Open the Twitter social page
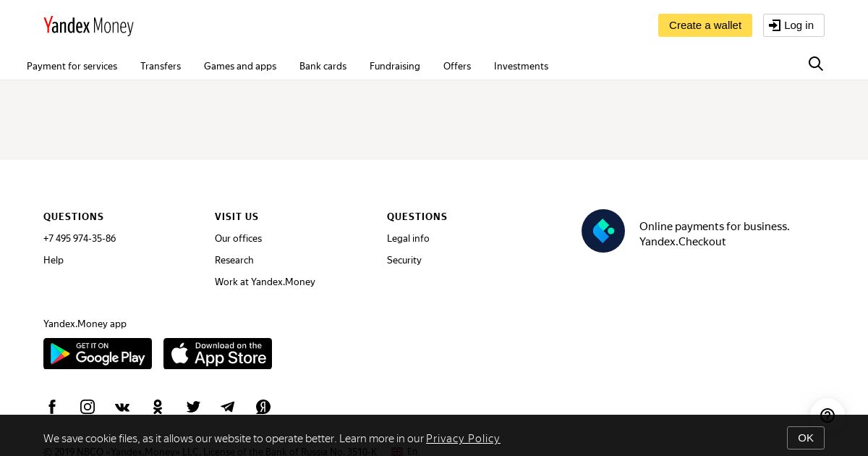Screen dimensions: 868x456 pos(193,407)
